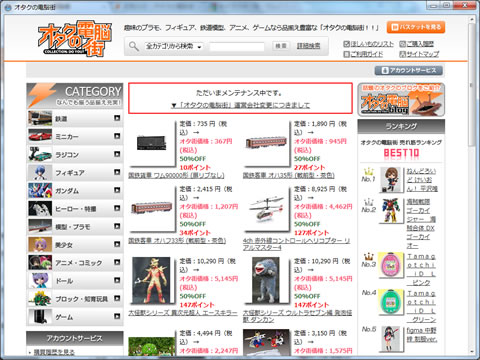
Task: Click the magnifying glass search icon
Action: 134,46
